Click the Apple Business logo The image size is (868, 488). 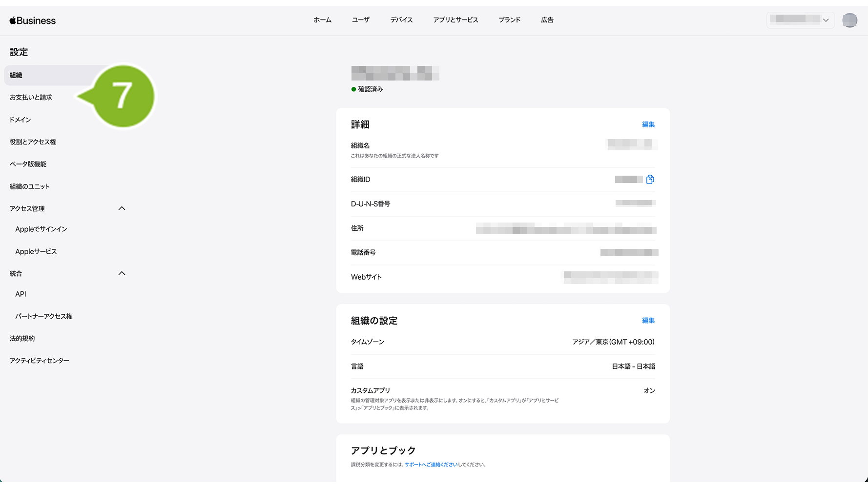33,20
